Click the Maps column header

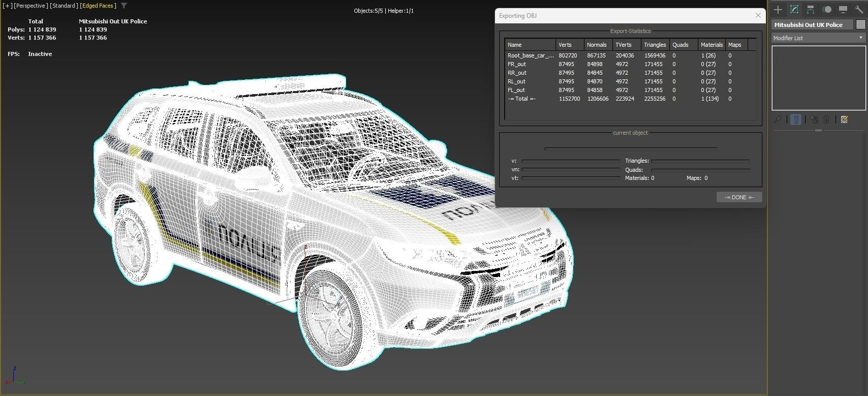point(737,45)
